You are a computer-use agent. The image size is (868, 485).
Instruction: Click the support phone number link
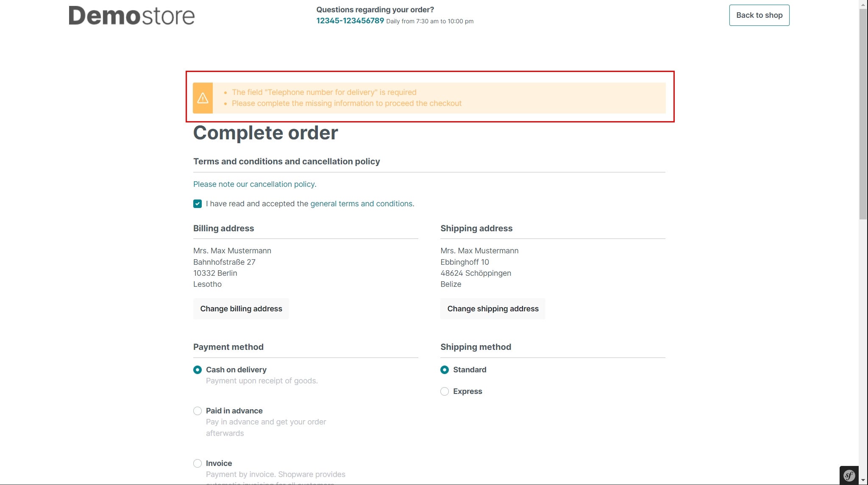click(351, 20)
